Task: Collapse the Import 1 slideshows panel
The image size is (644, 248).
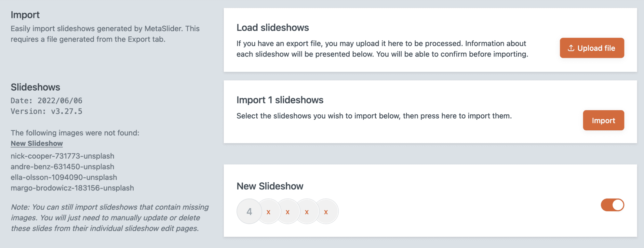Action: click(x=280, y=100)
